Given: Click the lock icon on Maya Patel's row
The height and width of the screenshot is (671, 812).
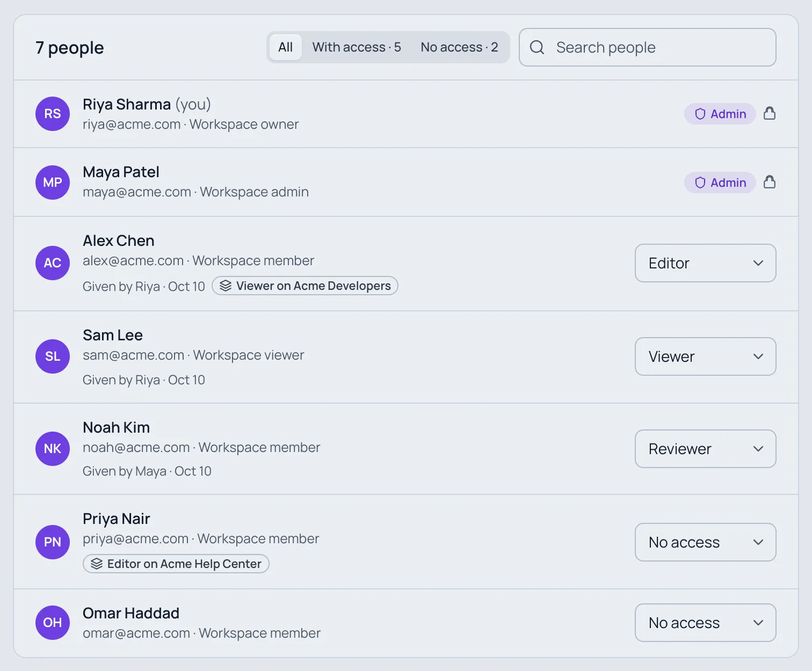Looking at the screenshot, I should point(770,182).
